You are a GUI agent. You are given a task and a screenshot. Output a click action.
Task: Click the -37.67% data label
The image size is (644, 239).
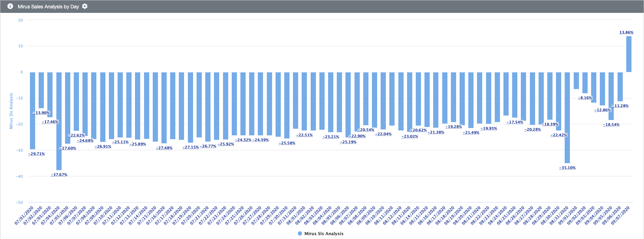click(x=59, y=175)
